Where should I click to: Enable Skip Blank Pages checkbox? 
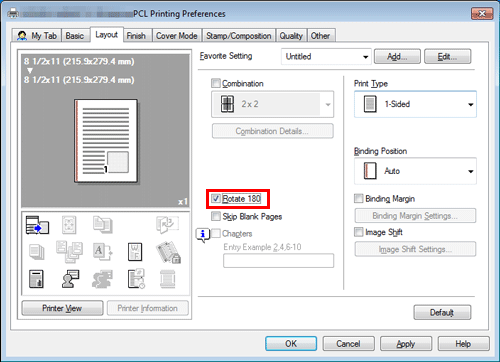(x=216, y=216)
